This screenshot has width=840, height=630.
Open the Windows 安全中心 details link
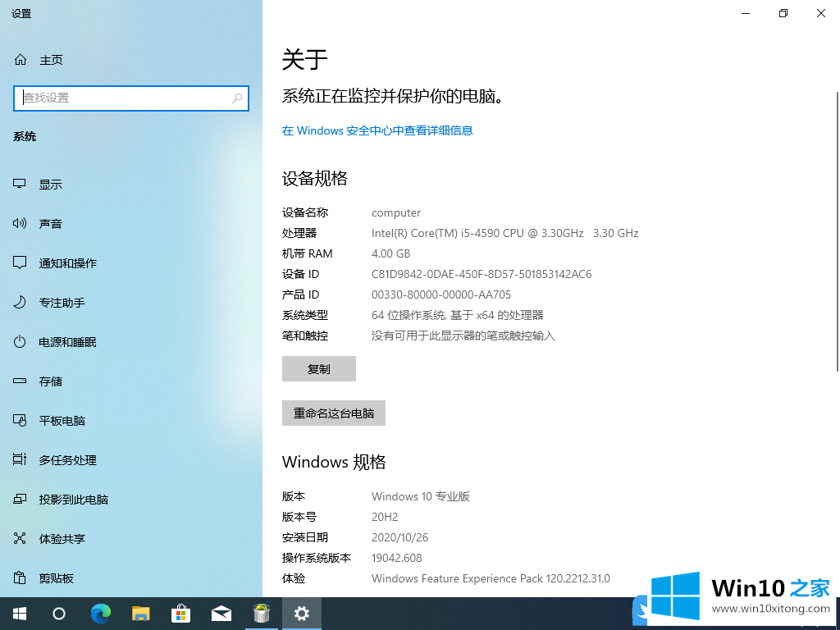coord(377,130)
